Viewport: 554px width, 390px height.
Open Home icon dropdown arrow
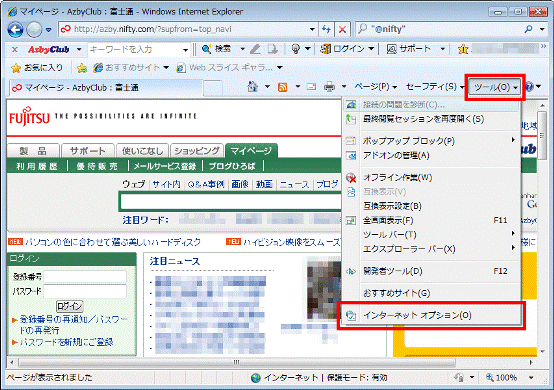(x=267, y=87)
